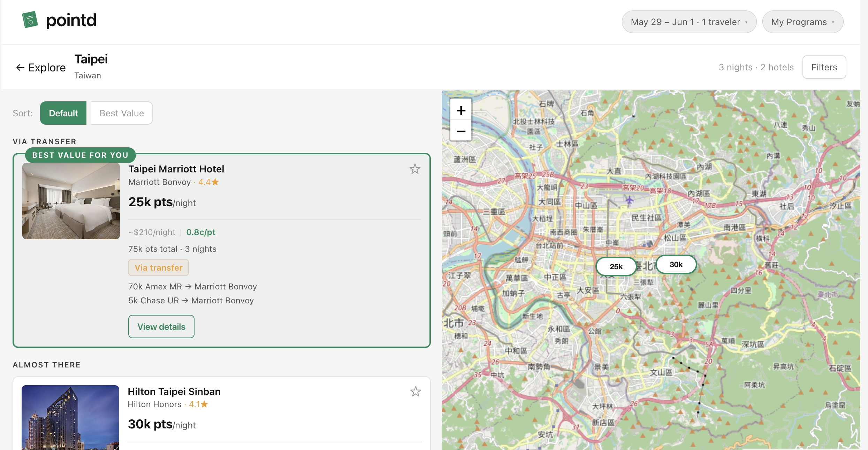Click the pointd brand name
Viewport: 868px width, 450px height.
pos(71,20)
